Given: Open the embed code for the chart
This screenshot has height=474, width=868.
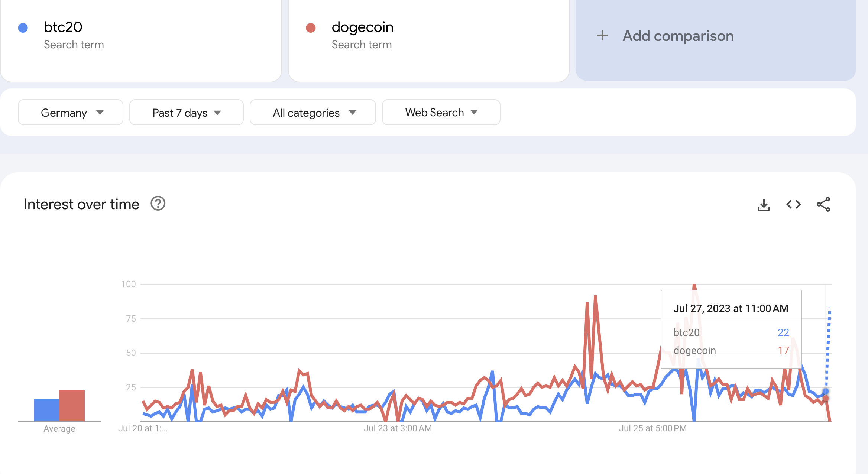Looking at the screenshot, I should (794, 204).
